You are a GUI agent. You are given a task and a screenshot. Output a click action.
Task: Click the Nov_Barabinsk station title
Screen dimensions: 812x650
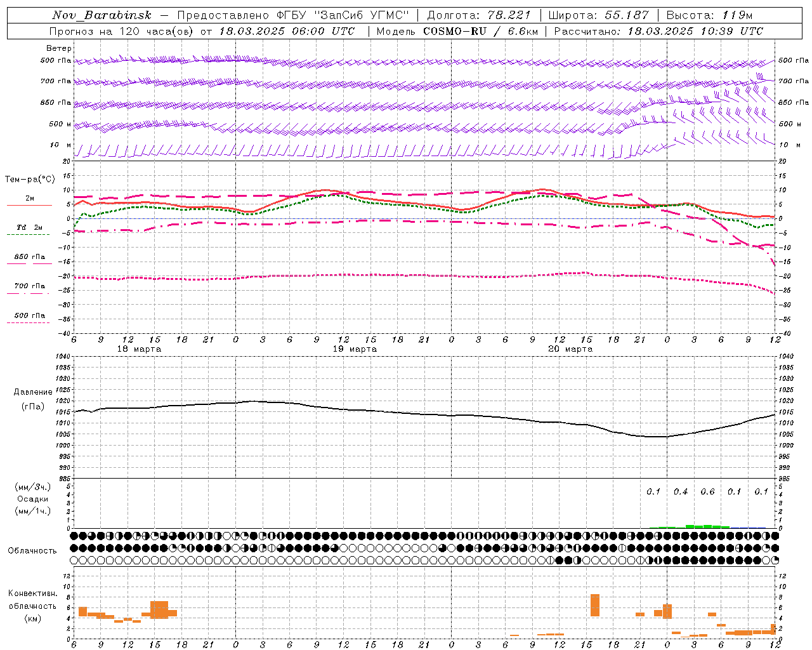point(102,15)
